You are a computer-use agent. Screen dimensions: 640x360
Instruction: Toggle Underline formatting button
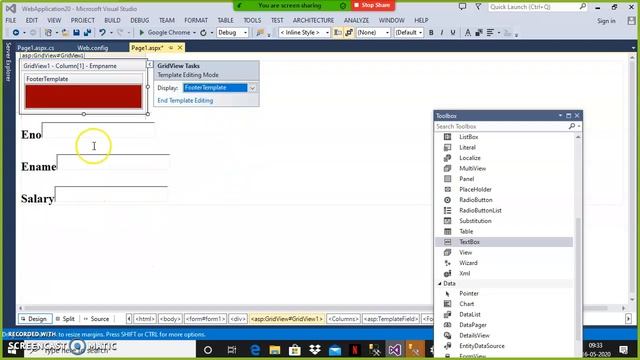453,33
